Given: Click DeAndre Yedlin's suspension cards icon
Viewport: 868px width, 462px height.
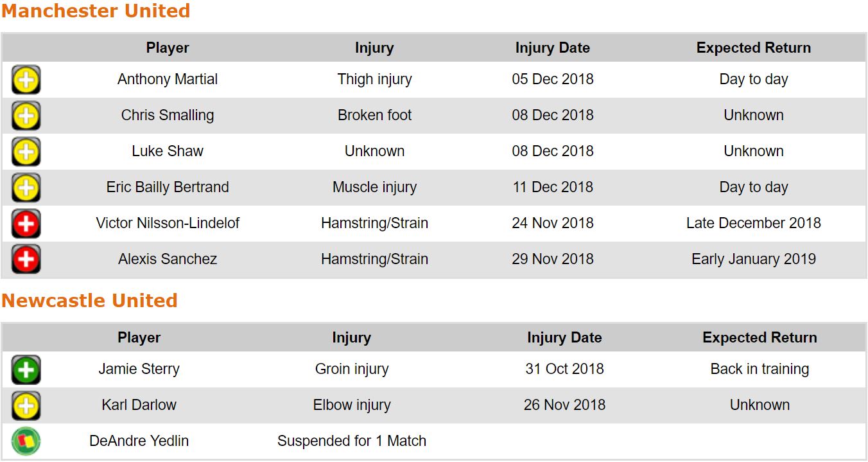Looking at the screenshot, I should (26, 441).
